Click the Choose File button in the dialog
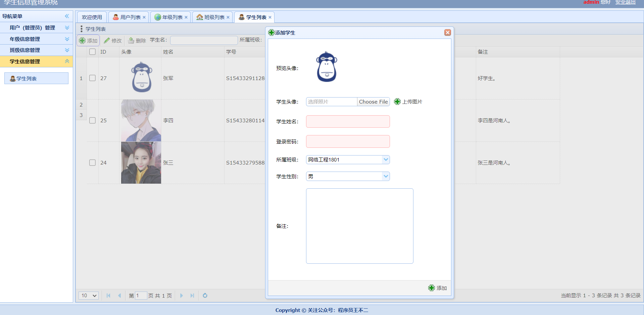 tap(373, 102)
